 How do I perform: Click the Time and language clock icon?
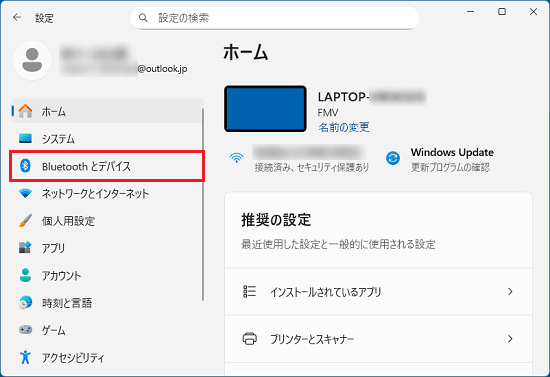point(25,302)
